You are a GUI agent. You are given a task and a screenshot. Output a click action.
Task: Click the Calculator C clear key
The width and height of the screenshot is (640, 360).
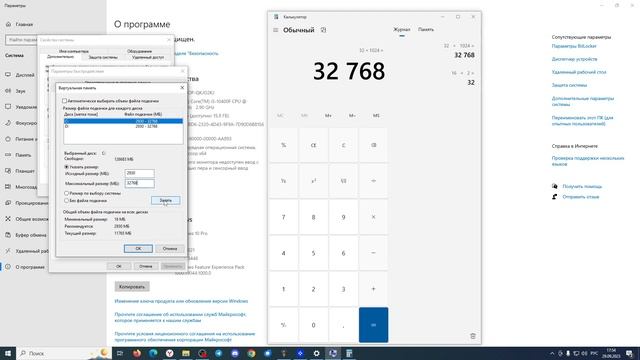[343, 145]
